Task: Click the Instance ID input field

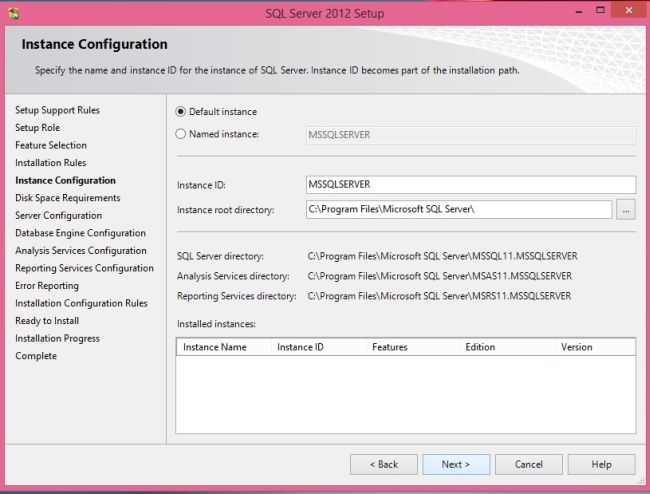Action: coord(471,184)
